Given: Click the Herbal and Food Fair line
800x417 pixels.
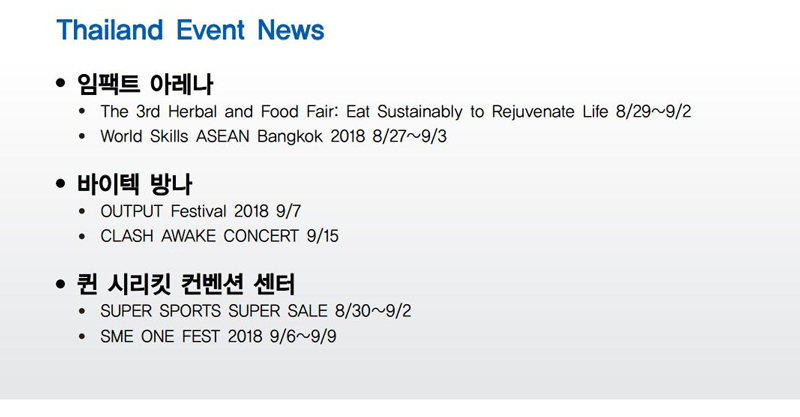Looking at the screenshot, I should pos(395,111).
